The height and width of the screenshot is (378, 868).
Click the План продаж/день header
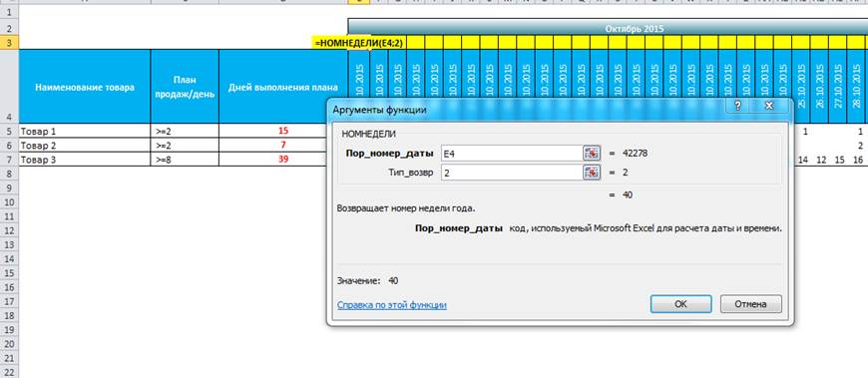pos(185,87)
